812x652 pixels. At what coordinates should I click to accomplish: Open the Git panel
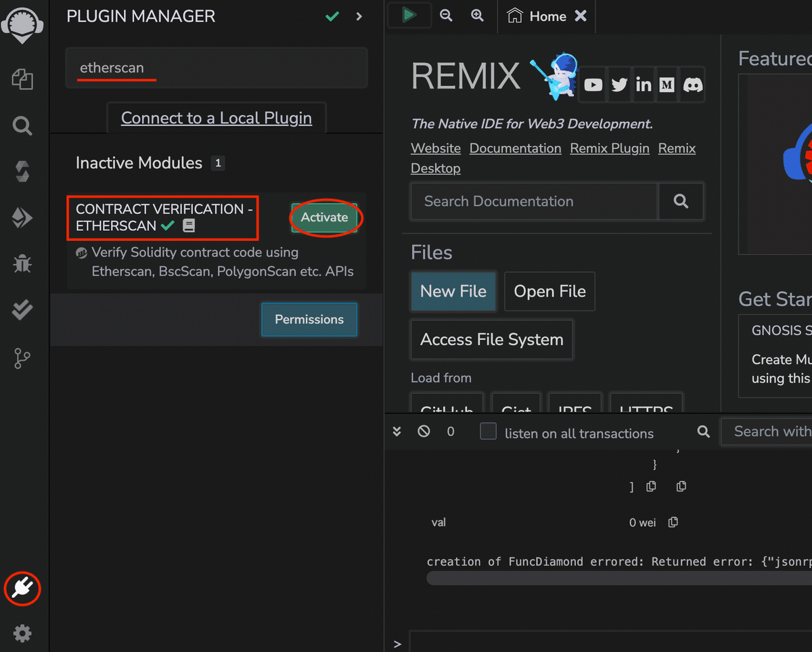tap(22, 357)
